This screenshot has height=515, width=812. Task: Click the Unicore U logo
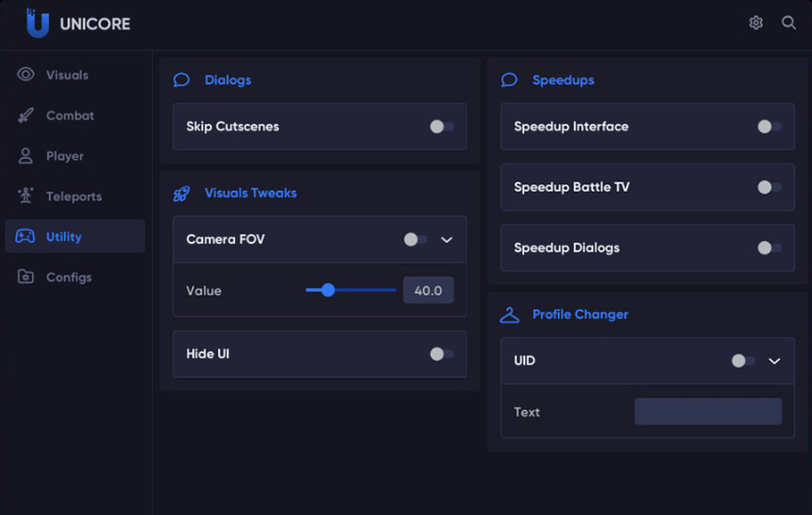click(x=38, y=24)
